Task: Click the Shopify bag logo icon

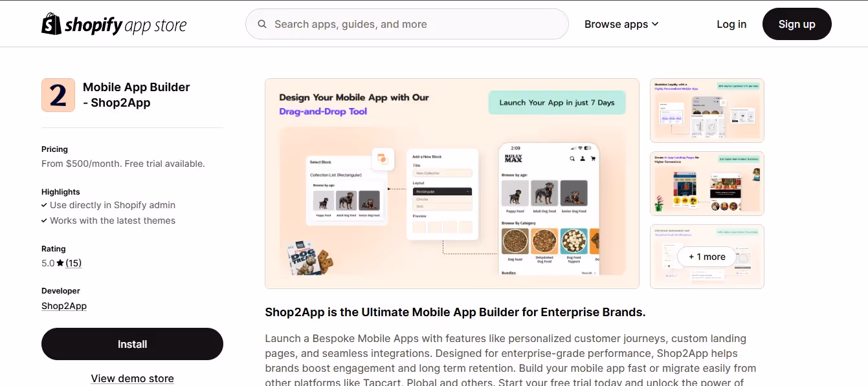Action: tap(51, 24)
